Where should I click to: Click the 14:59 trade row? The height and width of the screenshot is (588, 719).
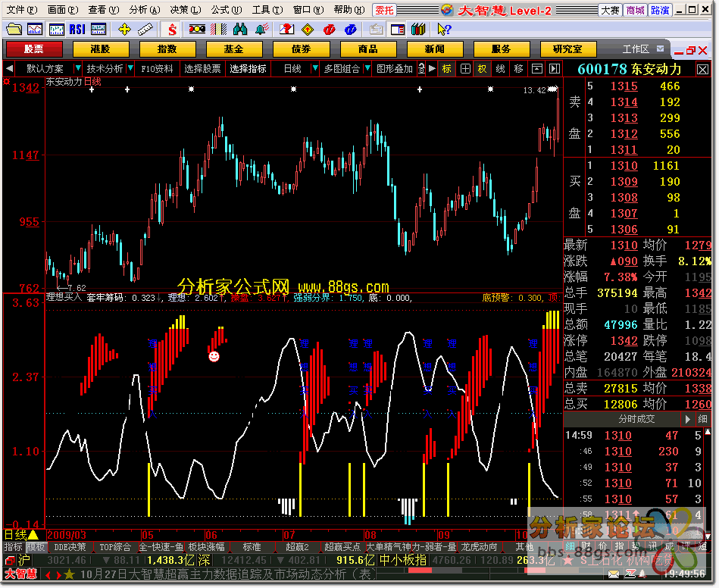pos(633,435)
